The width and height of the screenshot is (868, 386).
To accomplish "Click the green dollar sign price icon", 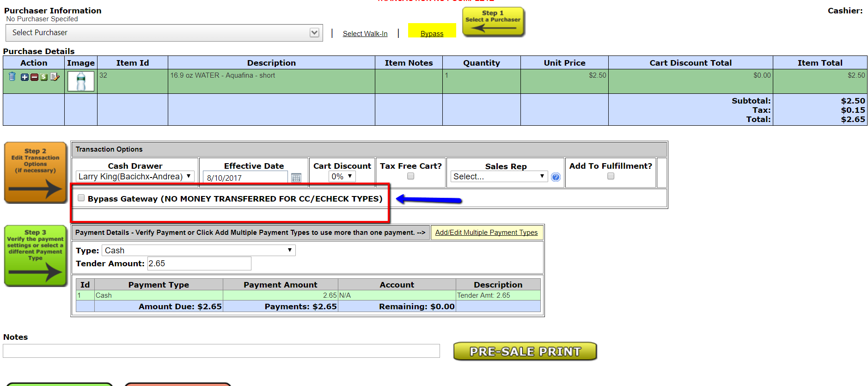I will pos(44,77).
